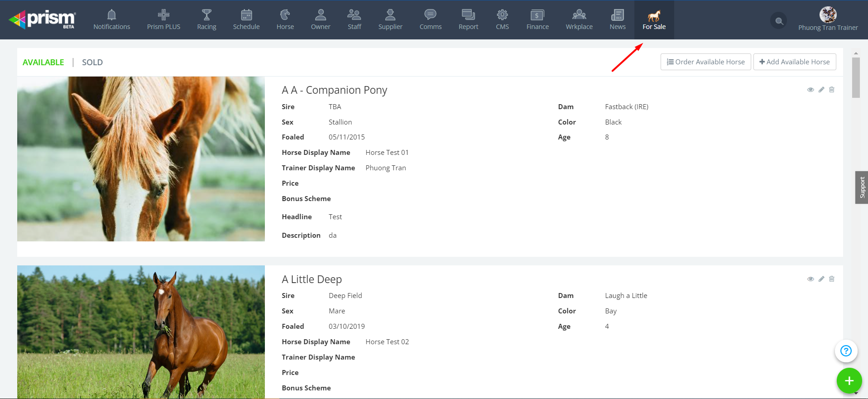Switch to the SOLD tab
The image size is (868, 399).
[x=92, y=62]
